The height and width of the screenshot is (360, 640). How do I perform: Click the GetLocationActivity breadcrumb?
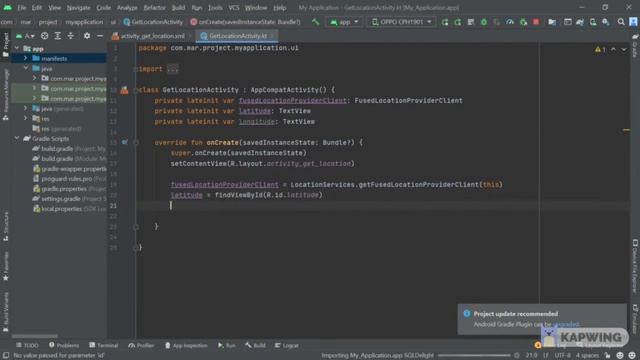pos(153,22)
